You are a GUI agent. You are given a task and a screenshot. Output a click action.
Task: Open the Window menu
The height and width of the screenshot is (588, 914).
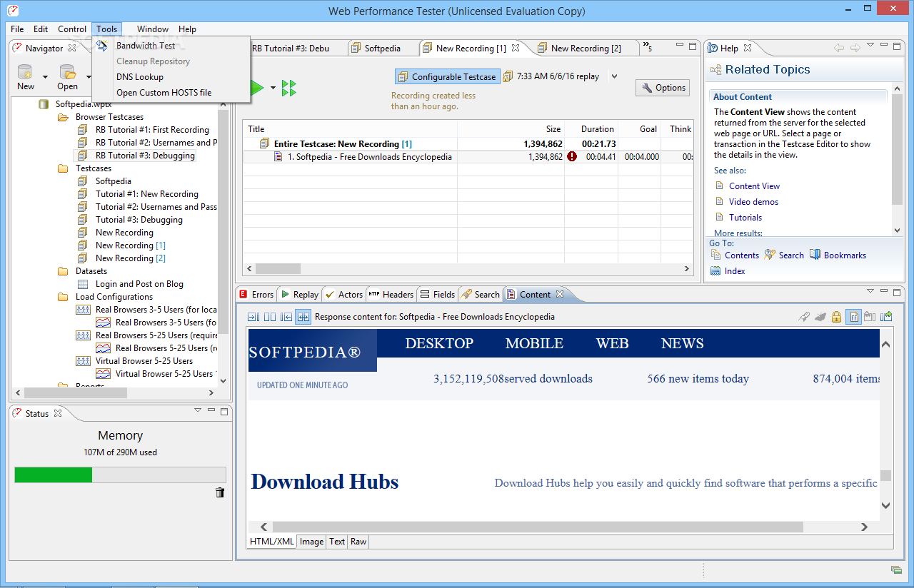tap(153, 29)
